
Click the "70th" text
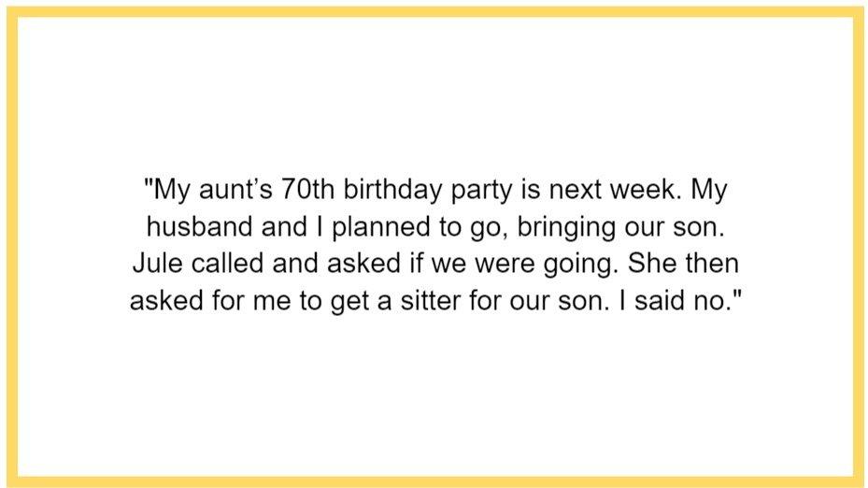(x=307, y=190)
